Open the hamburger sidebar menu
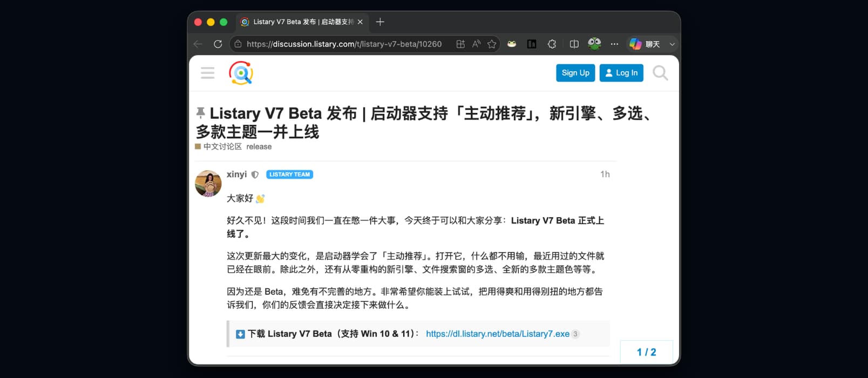The height and width of the screenshot is (378, 868). (208, 73)
